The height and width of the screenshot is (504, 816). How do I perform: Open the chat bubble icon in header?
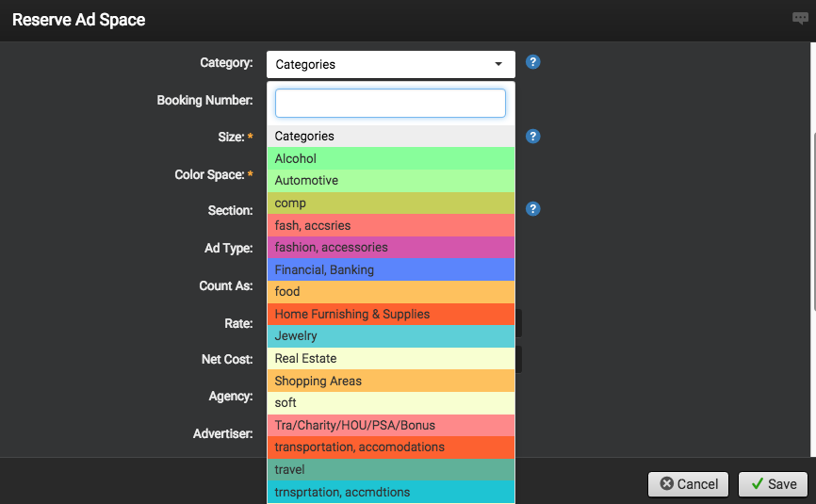click(800, 19)
